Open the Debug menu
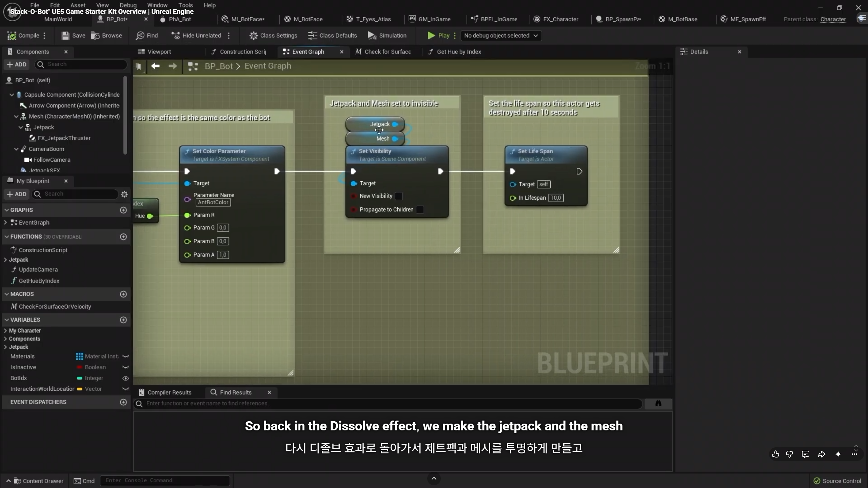Viewport: 868px width, 488px height. point(128,5)
